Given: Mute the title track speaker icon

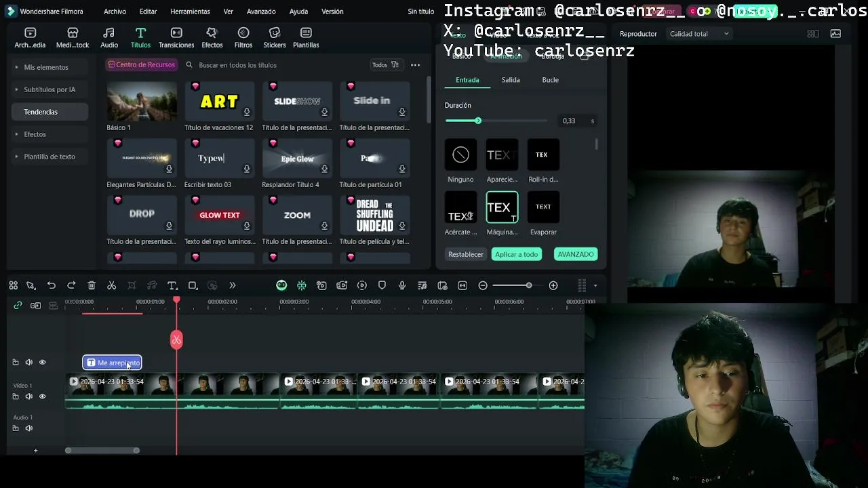Looking at the screenshot, I should 28,363.
